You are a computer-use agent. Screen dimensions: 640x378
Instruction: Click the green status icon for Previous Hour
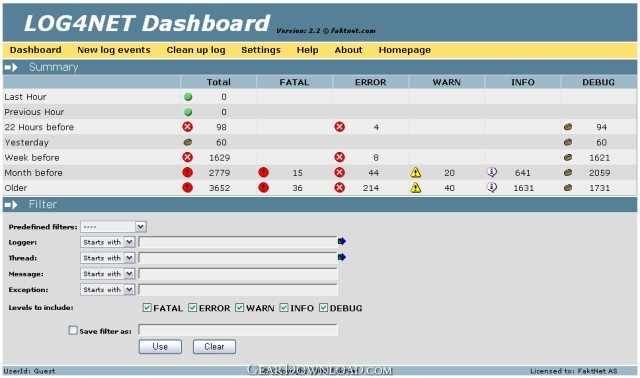188,112
